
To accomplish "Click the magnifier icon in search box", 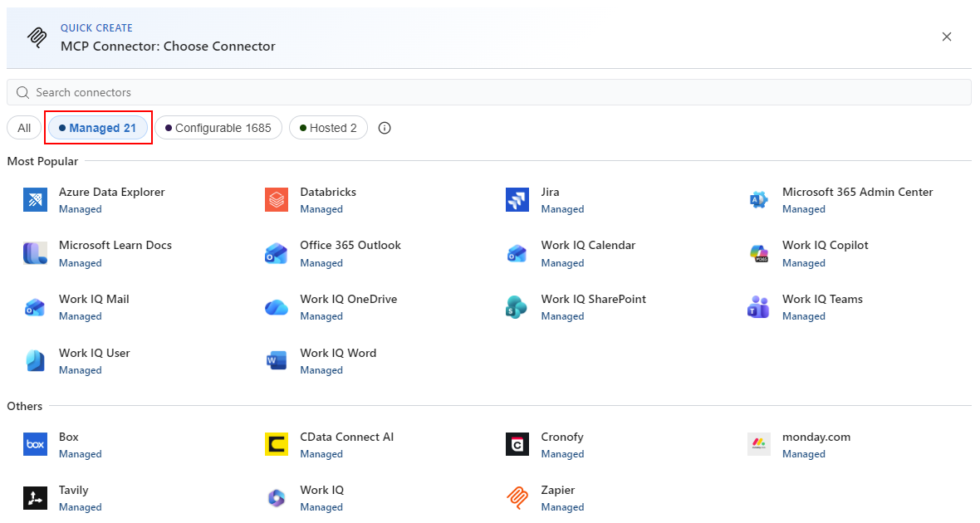I will [x=22, y=92].
